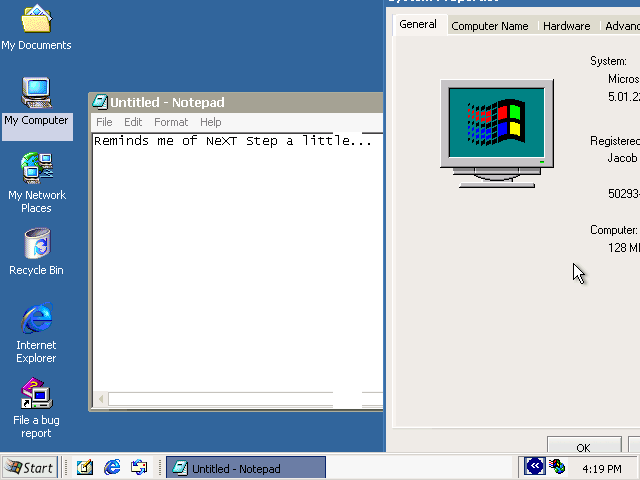Click Notepad's horizontal scrollbar track
The image size is (640, 480).
245,399
